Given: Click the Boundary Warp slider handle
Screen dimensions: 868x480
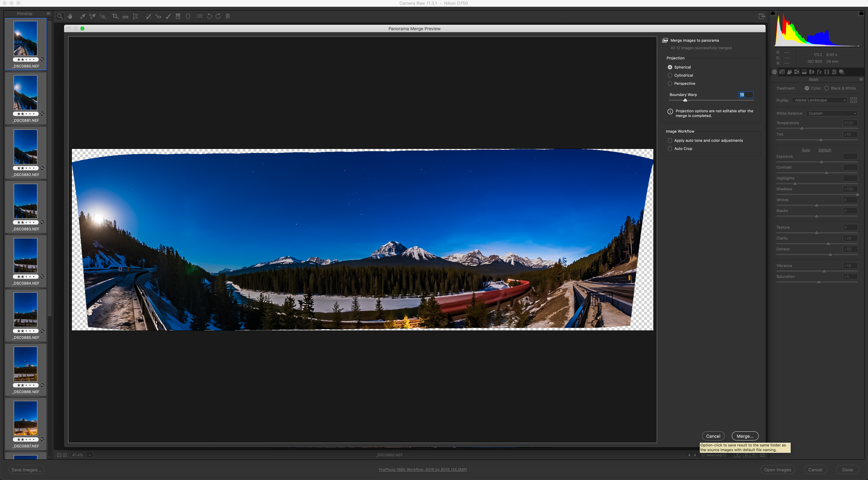Looking at the screenshot, I should point(685,100).
